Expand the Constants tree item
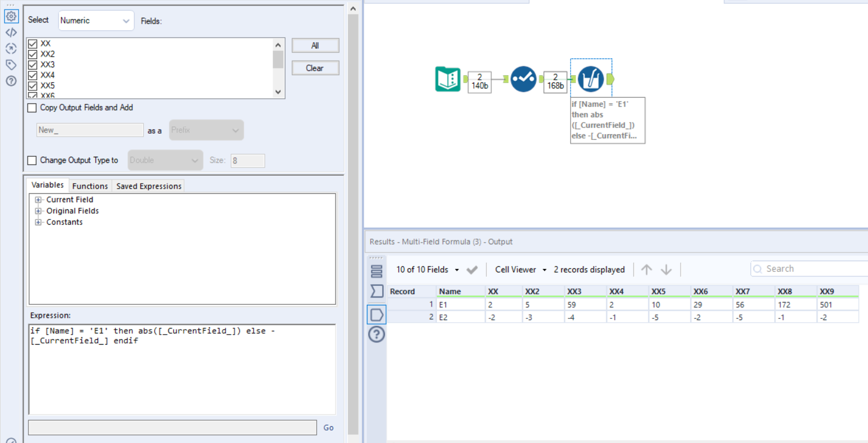Screen dimensions: 868x443 pyautogui.click(x=38, y=222)
